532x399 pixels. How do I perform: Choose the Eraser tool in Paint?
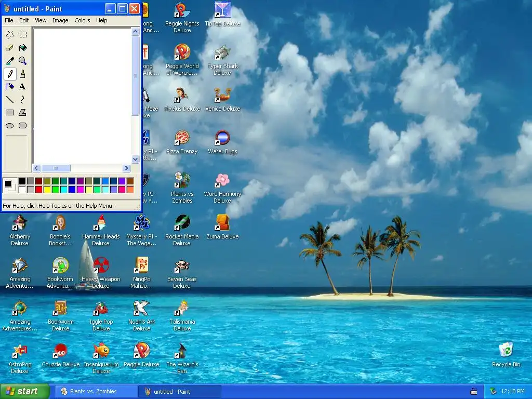tap(10, 48)
